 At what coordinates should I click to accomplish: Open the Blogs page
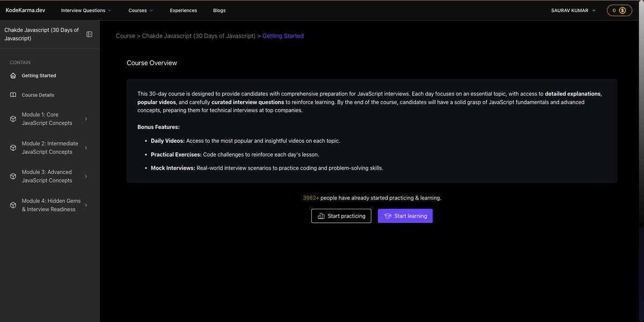[x=219, y=10]
